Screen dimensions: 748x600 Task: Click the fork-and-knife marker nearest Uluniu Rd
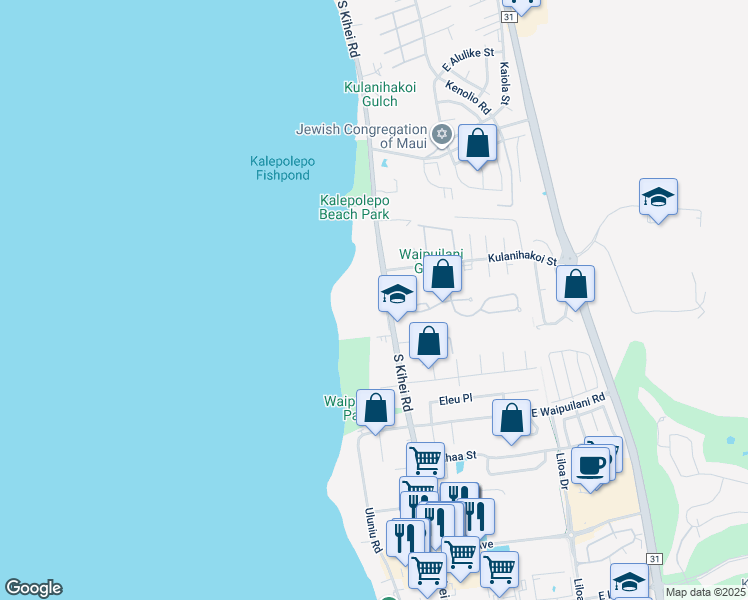(405, 539)
